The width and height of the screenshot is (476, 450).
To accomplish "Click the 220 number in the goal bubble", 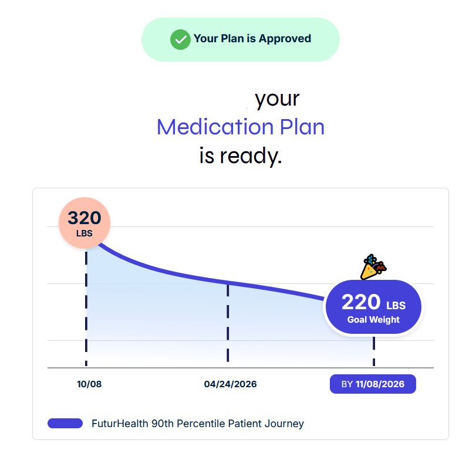I will pos(361,302).
